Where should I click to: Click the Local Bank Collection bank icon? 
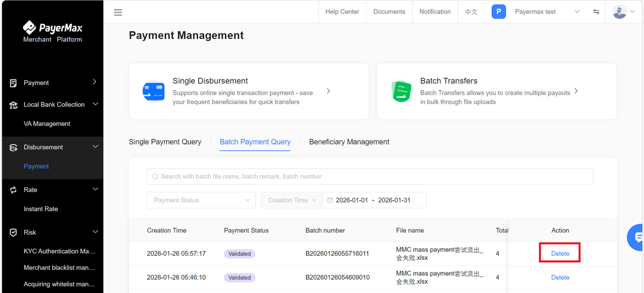pos(13,104)
